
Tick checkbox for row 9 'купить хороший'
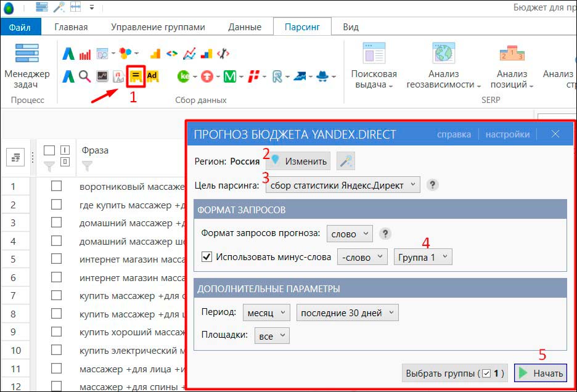[x=56, y=332]
